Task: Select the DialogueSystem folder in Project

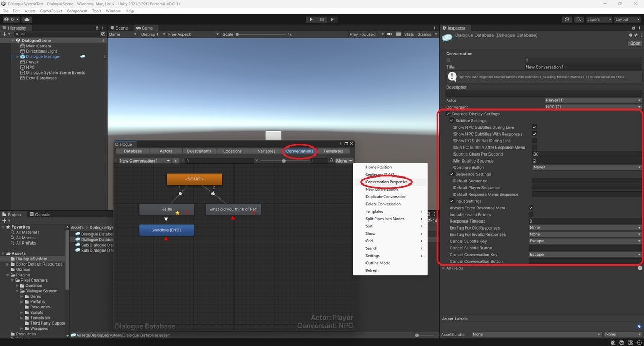Action: point(31,259)
